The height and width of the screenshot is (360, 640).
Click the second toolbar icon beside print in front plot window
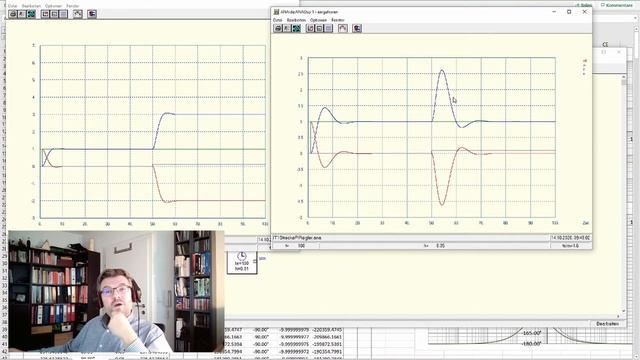pyautogui.click(x=287, y=28)
